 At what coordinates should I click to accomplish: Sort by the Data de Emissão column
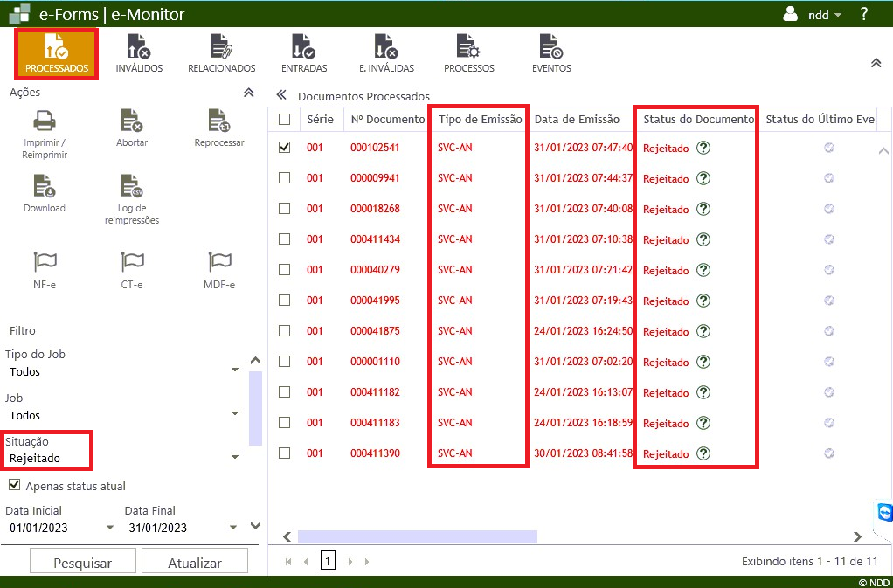[577, 119]
